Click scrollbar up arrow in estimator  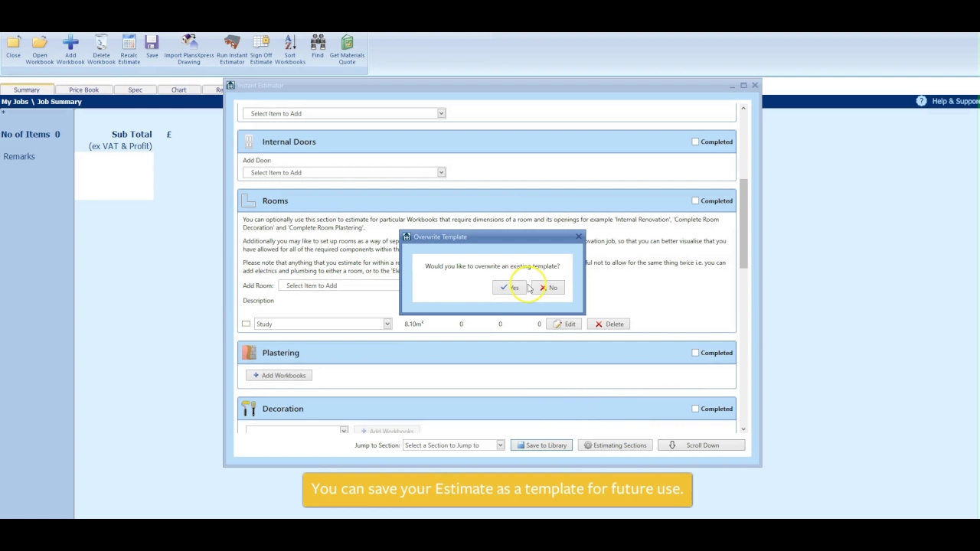point(743,109)
